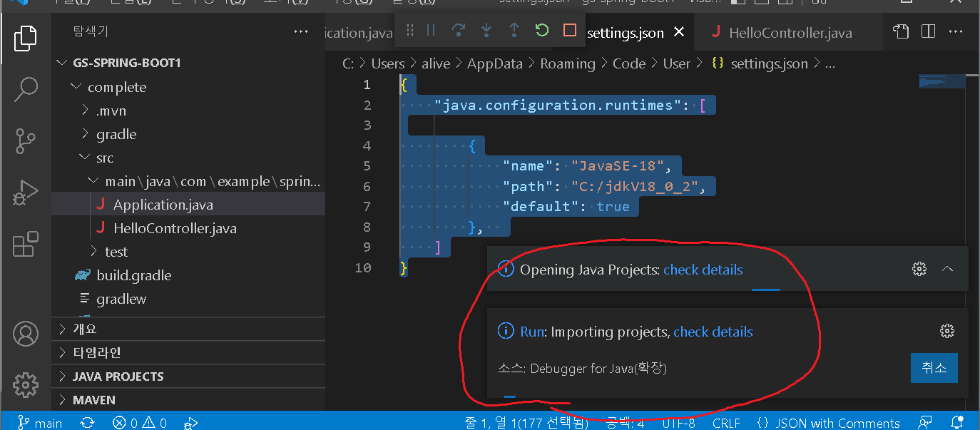Open the Explorer view in activity bar
The height and width of the screenshot is (430, 980).
click(26, 38)
